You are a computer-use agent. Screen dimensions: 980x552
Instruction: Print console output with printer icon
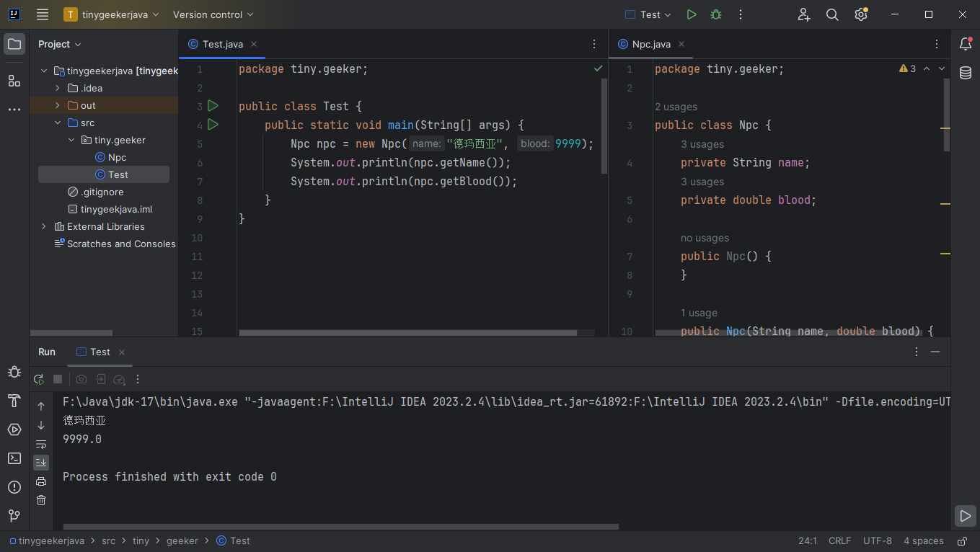pyautogui.click(x=41, y=481)
